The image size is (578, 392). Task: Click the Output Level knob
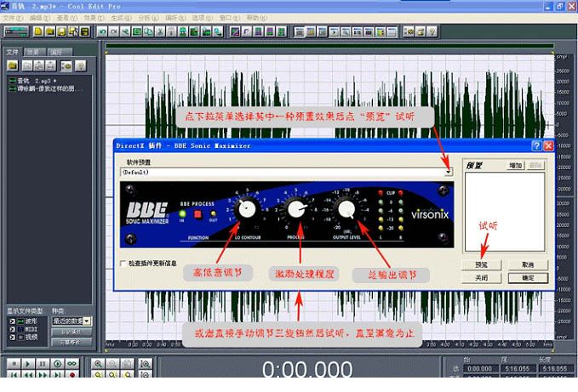[x=346, y=208]
